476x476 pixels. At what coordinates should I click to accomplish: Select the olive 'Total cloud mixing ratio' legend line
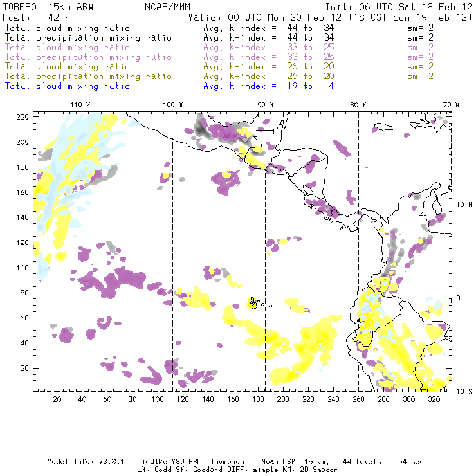click(x=68, y=66)
